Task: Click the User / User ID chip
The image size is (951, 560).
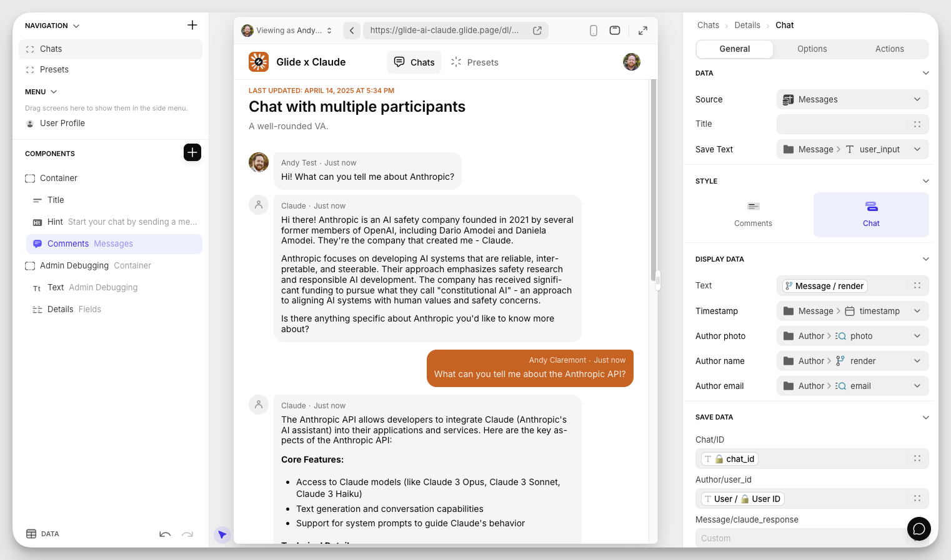Action: tap(742, 498)
